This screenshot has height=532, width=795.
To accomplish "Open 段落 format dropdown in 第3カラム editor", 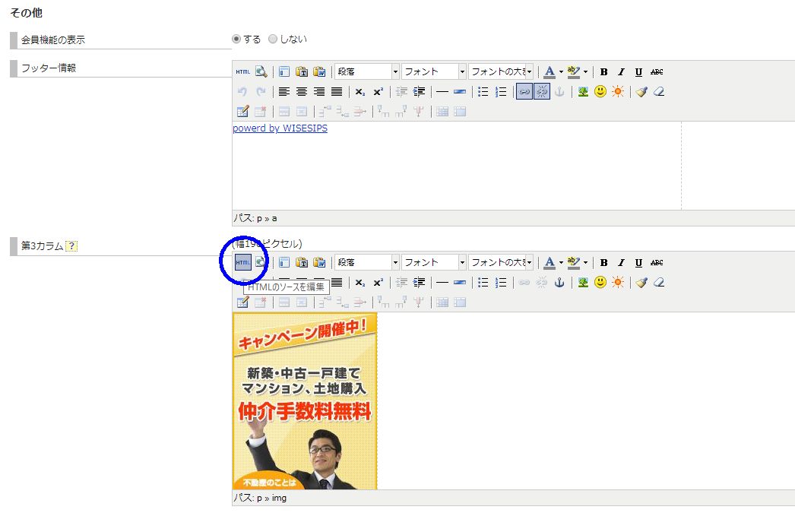I will pyautogui.click(x=366, y=263).
